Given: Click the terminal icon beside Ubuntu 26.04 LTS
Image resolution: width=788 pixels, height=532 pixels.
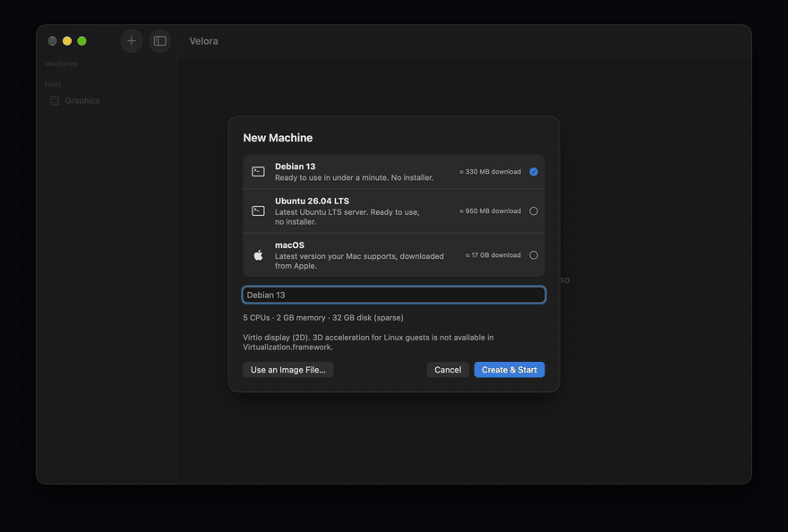Looking at the screenshot, I should point(258,210).
